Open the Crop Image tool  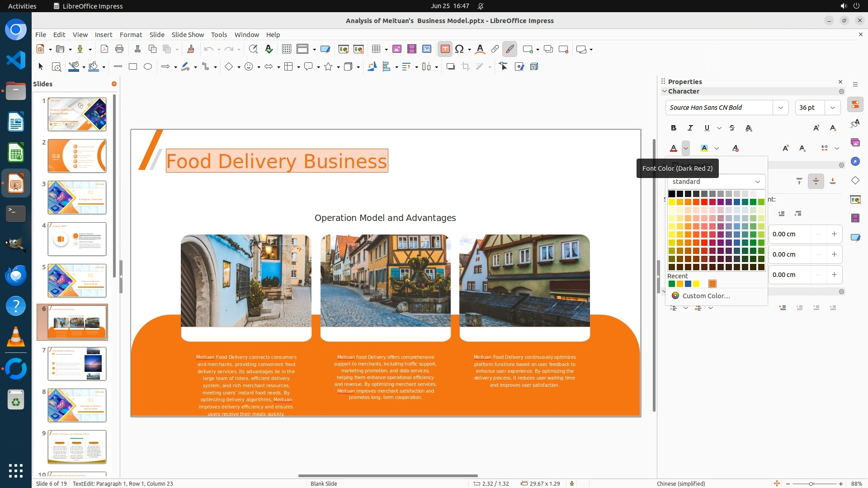[x=465, y=67]
